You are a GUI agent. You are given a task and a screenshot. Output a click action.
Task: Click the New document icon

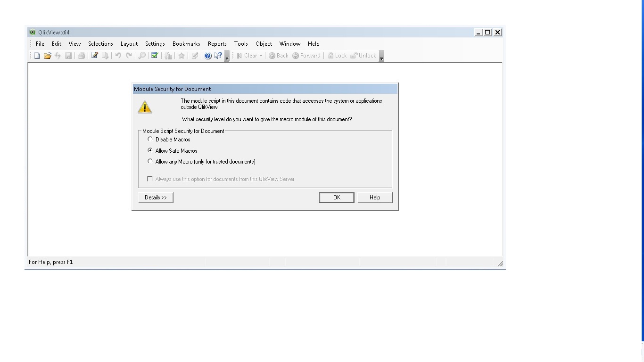(x=37, y=56)
